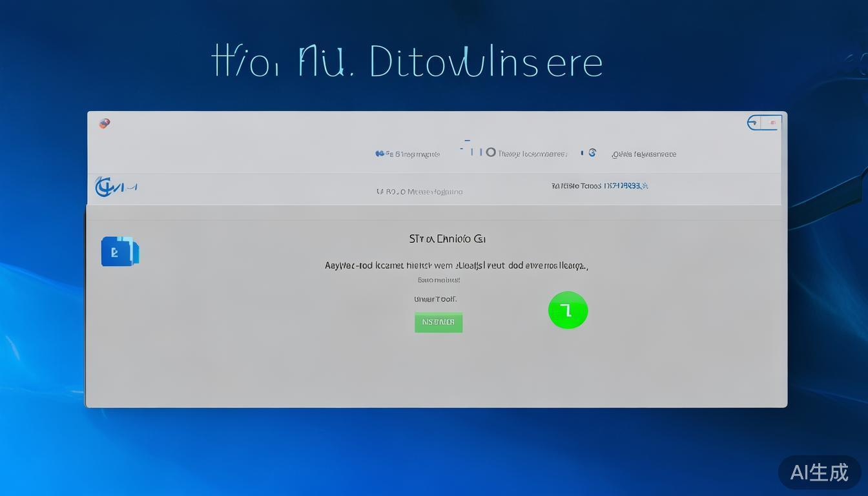868x496 pixels.
Task: Select the dark circle radio button of the middle tab
Action: [491, 152]
